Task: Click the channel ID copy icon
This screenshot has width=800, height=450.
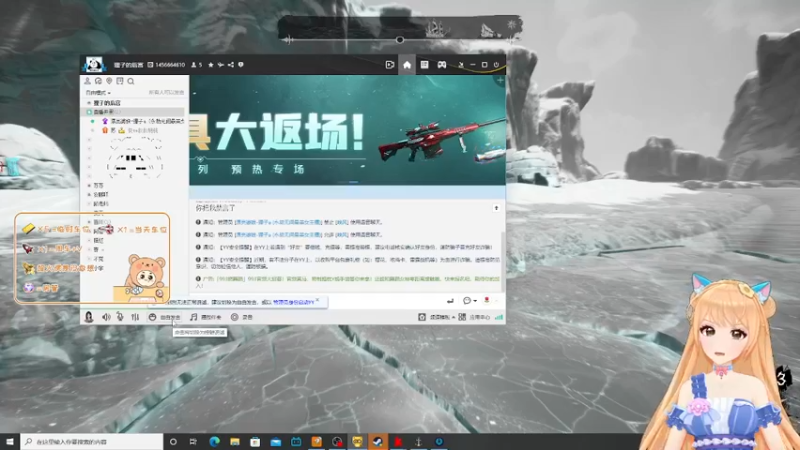Action: click(151, 65)
